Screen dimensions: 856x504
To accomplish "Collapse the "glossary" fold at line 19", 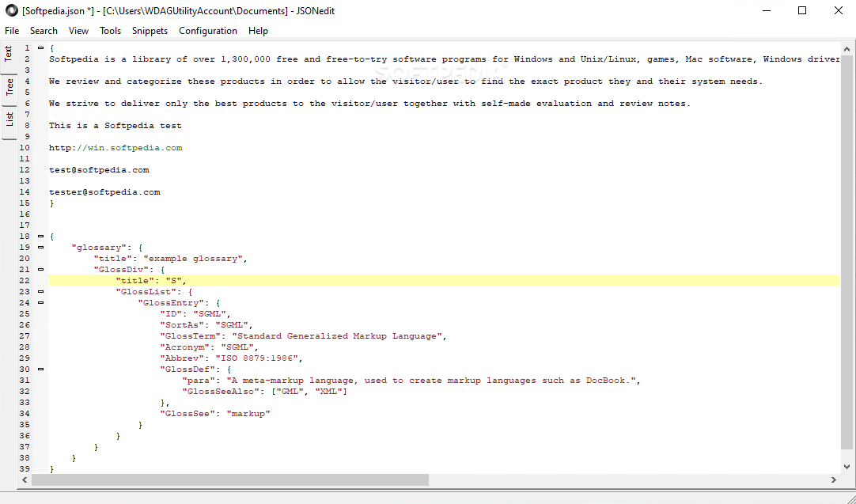I will click(40, 248).
